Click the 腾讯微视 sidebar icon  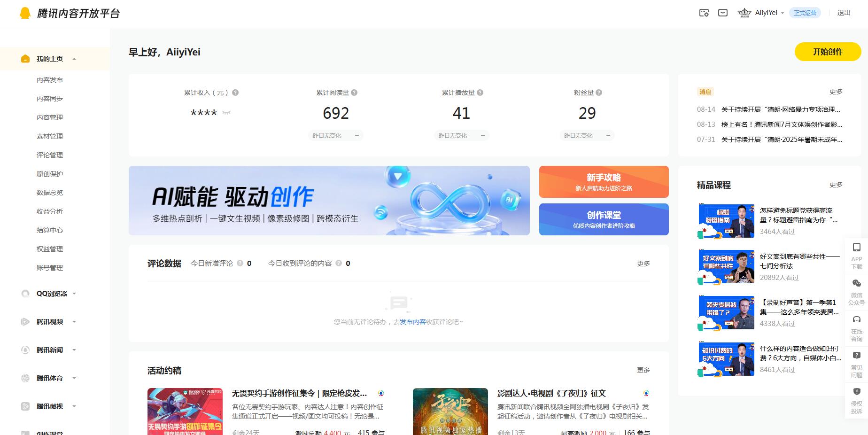point(25,406)
